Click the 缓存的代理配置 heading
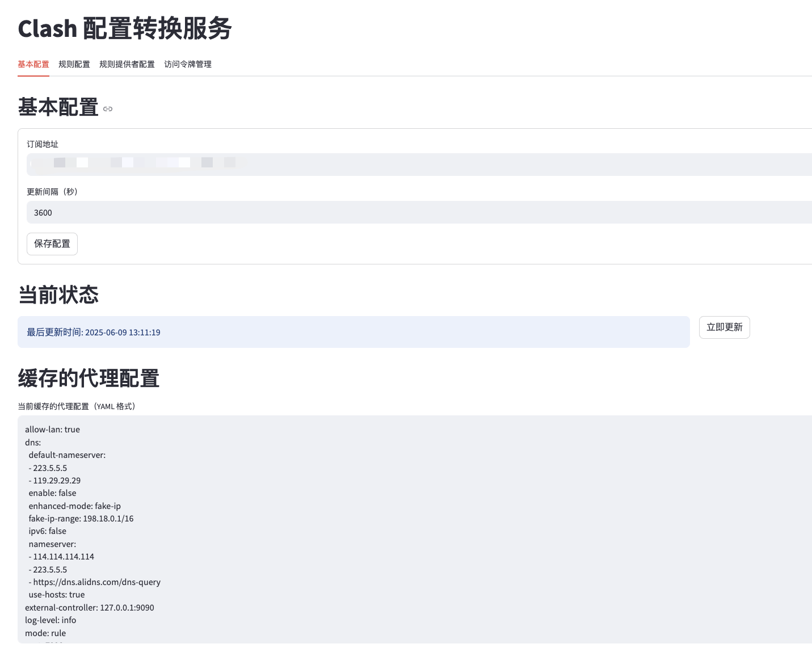Screen dimensions: 812x652 click(89, 378)
